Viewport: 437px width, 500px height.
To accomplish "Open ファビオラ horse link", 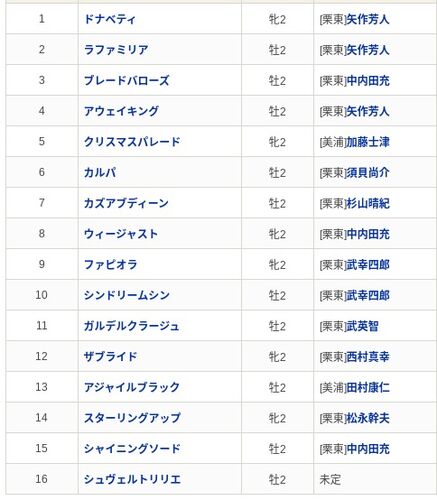I will pyautogui.click(x=111, y=265).
